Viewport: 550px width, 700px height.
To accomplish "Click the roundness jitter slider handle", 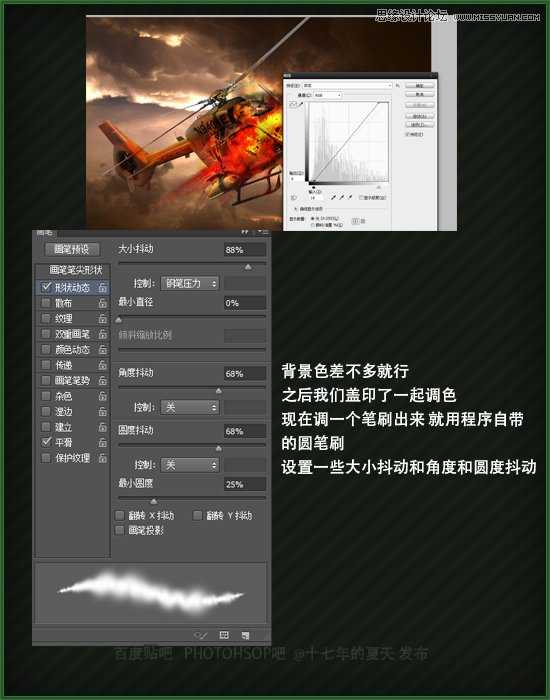I will [x=219, y=448].
